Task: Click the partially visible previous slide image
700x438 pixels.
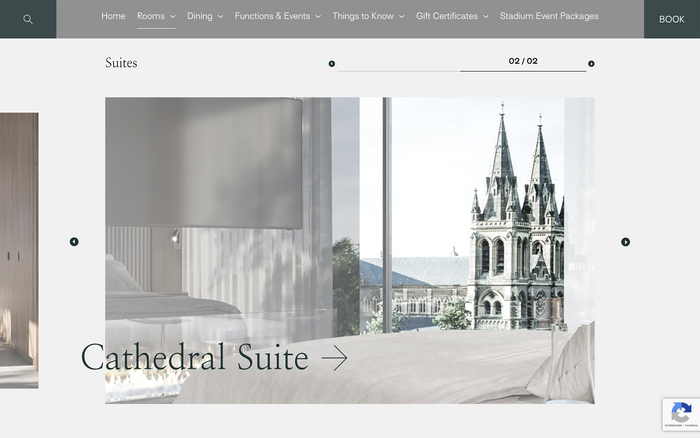Action: [19, 250]
